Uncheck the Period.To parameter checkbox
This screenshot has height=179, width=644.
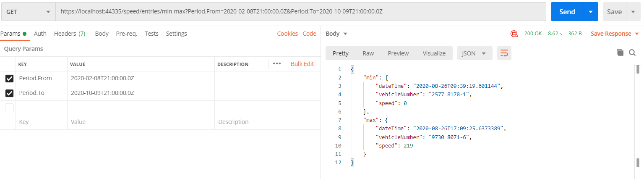(x=9, y=93)
